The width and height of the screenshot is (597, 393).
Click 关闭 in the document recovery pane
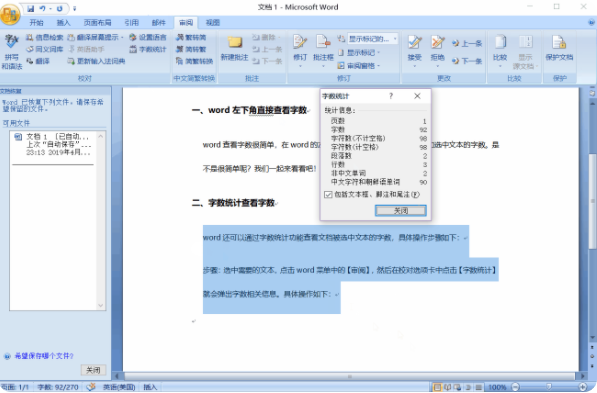[93, 370]
